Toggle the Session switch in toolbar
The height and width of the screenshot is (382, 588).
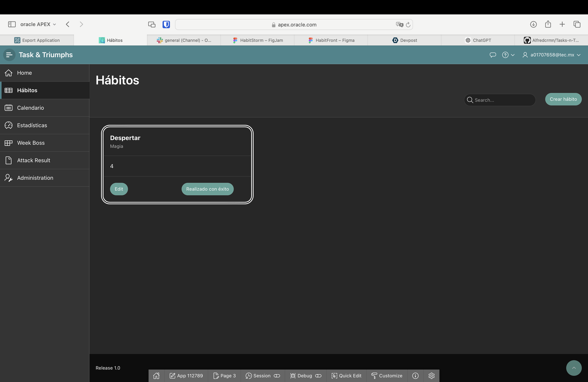click(x=277, y=376)
